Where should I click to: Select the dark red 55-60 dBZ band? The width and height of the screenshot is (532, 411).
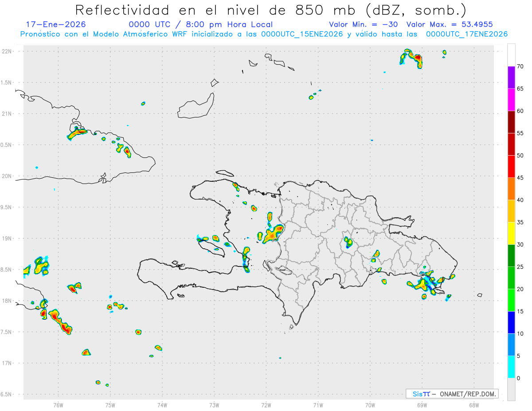click(511, 122)
